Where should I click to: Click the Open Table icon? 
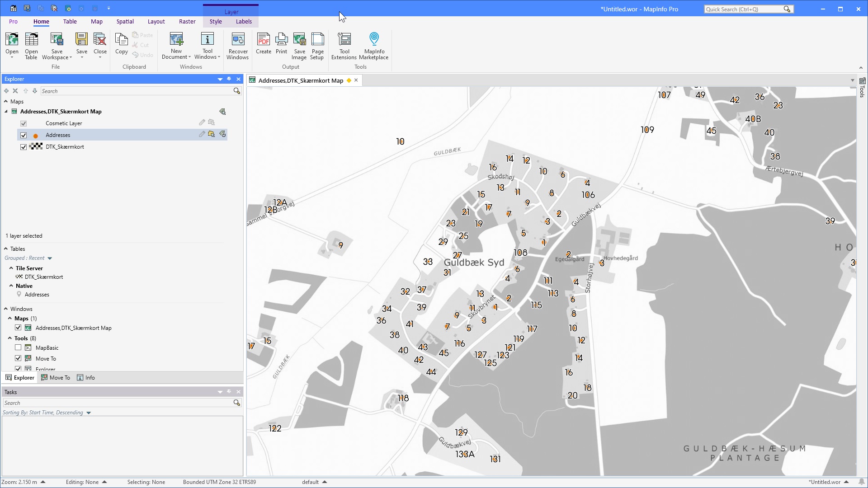coord(31,39)
